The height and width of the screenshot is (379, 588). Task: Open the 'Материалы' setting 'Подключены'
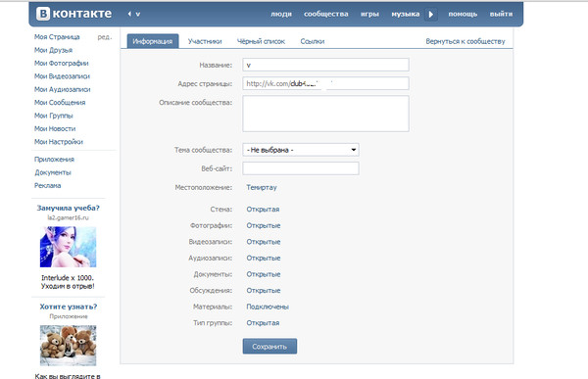(x=268, y=307)
